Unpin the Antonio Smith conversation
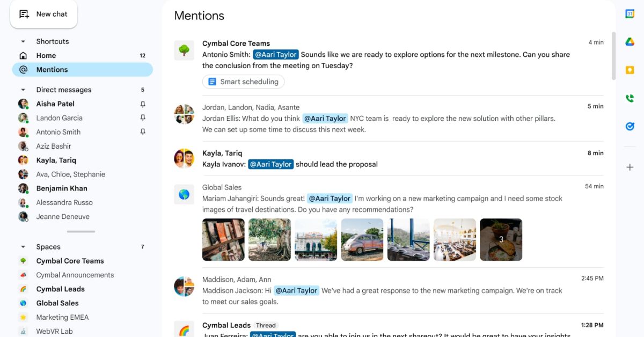 coord(142,131)
